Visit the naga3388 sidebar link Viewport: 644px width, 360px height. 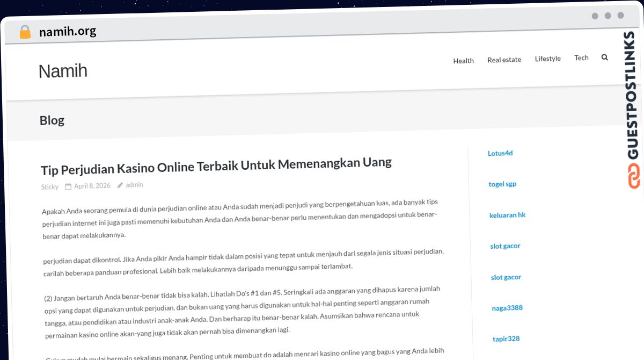point(507,308)
